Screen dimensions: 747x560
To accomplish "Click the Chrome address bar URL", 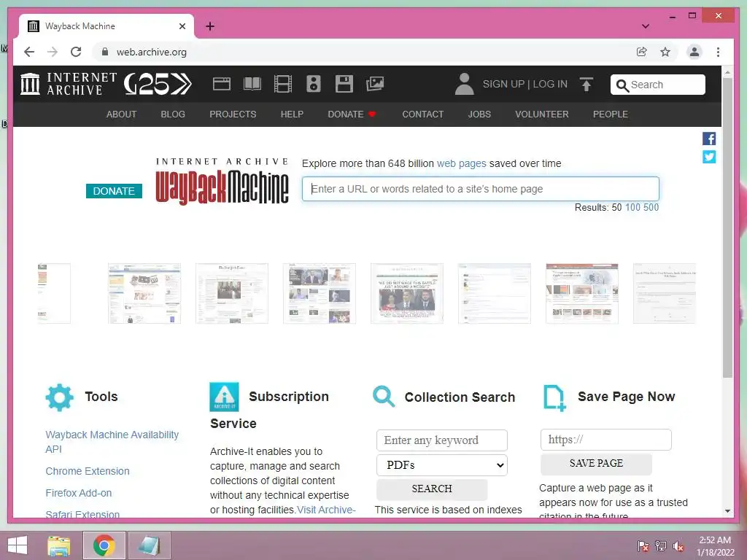I will (x=152, y=52).
